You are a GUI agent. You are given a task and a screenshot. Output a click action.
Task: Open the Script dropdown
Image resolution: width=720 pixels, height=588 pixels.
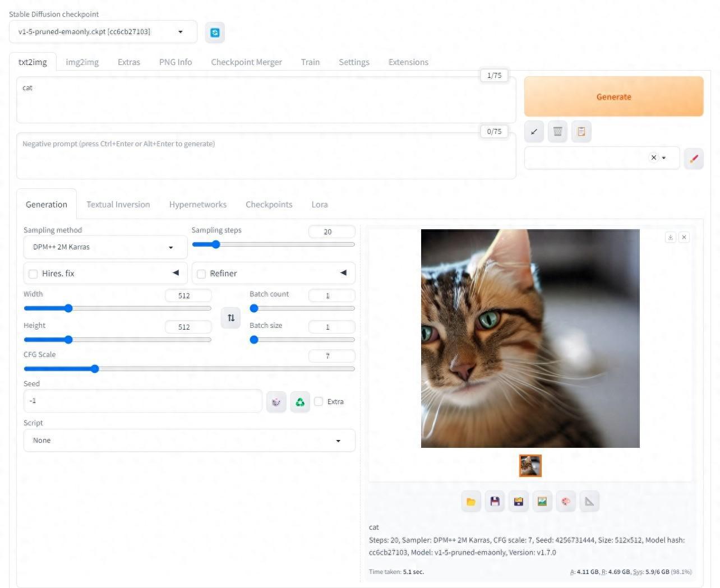(190, 441)
